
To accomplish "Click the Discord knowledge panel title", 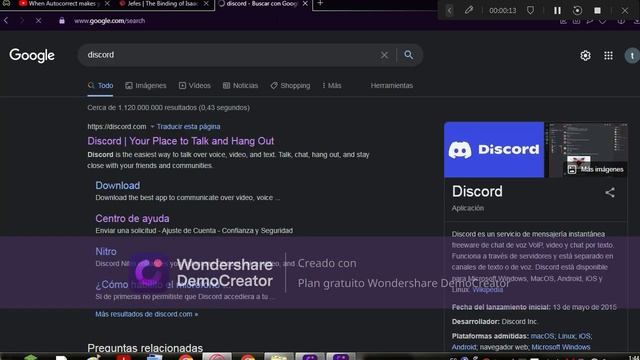I will [477, 191].
